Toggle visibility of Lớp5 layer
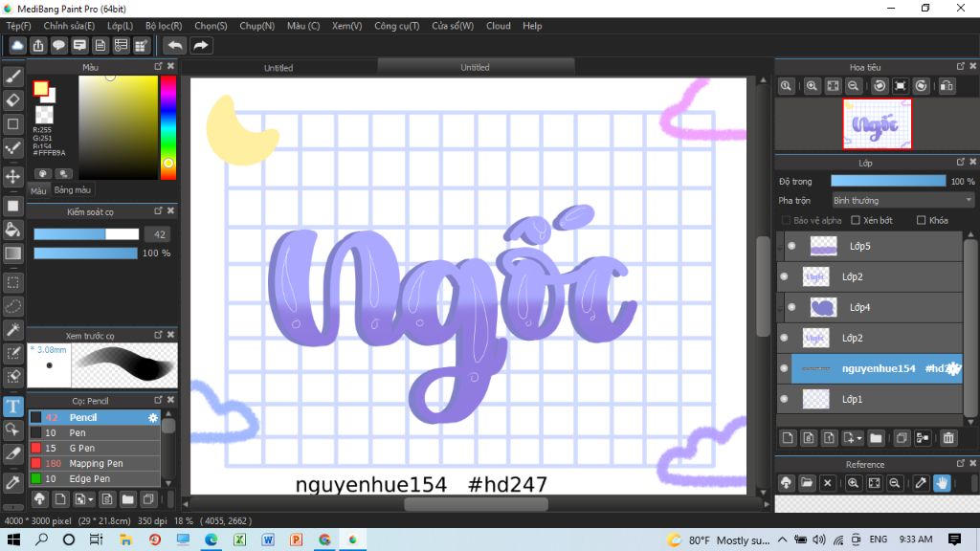 coord(791,246)
